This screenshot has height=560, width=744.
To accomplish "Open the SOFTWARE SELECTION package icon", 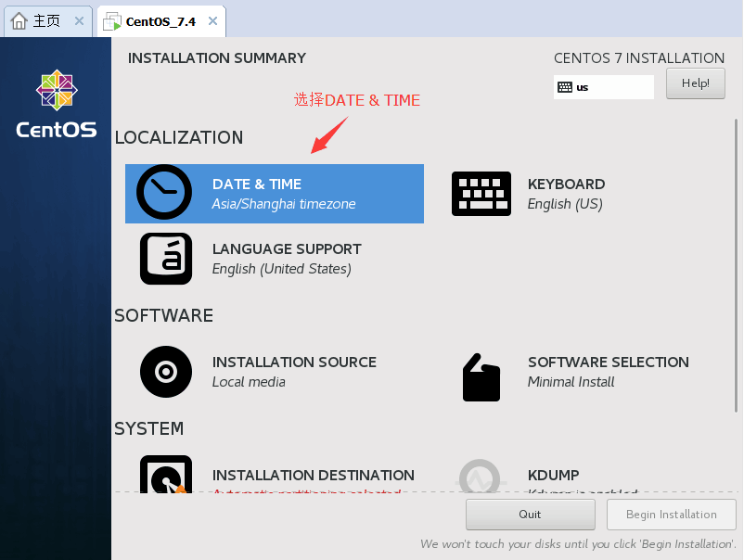I will [x=481, y=377].
